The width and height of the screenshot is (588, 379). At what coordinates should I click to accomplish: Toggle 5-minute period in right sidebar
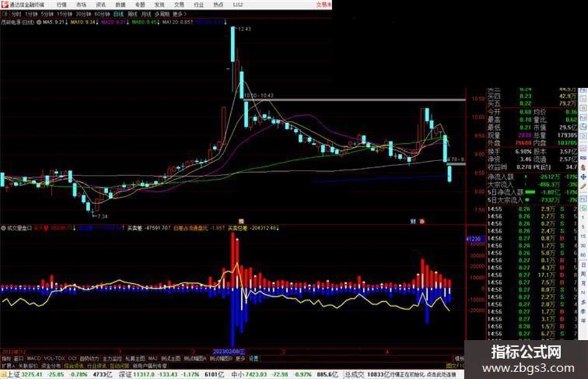click(x=583, y=227)
